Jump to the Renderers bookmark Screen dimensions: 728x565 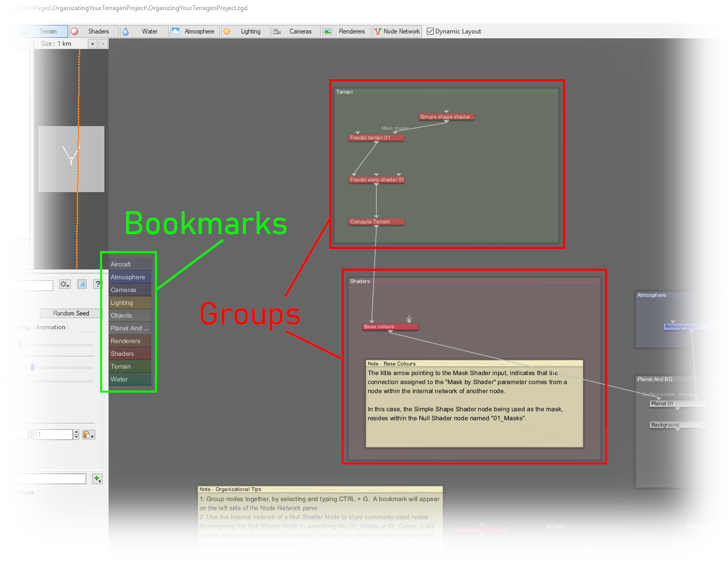(130, 341)
